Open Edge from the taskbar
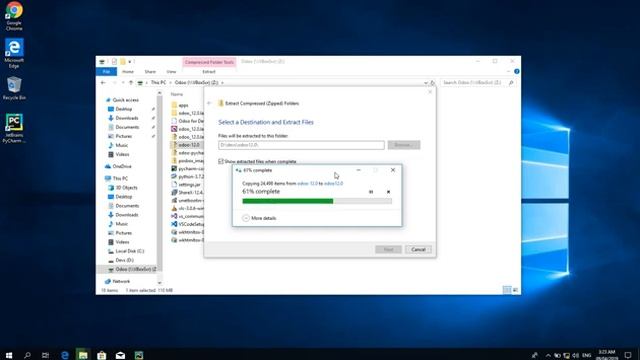This screenshot has width=640, height=360. (x=64, y=355)
